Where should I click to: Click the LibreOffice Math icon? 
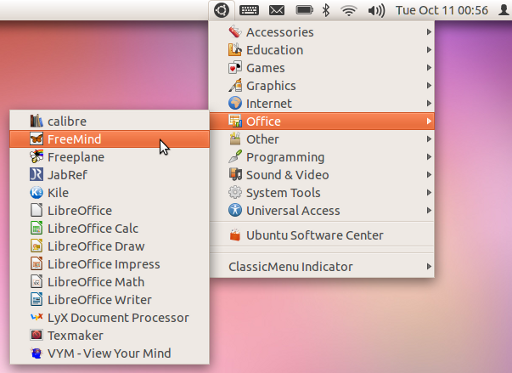[36, 282]
